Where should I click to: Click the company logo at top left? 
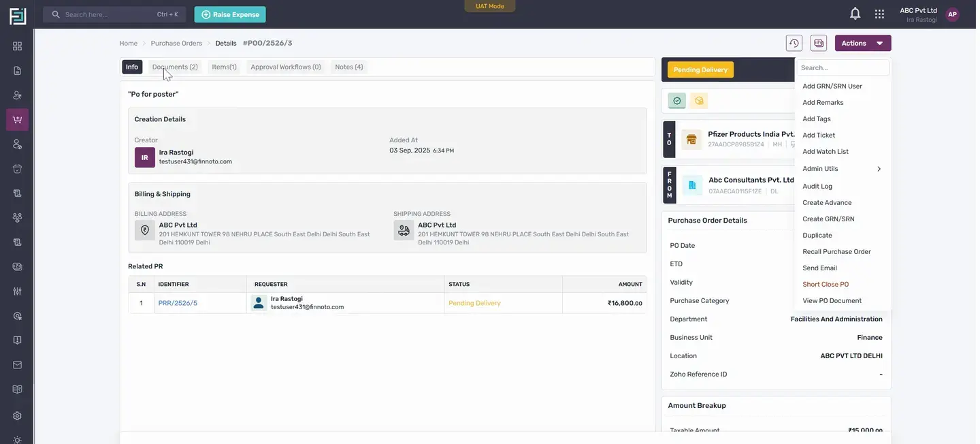(18, 15)
